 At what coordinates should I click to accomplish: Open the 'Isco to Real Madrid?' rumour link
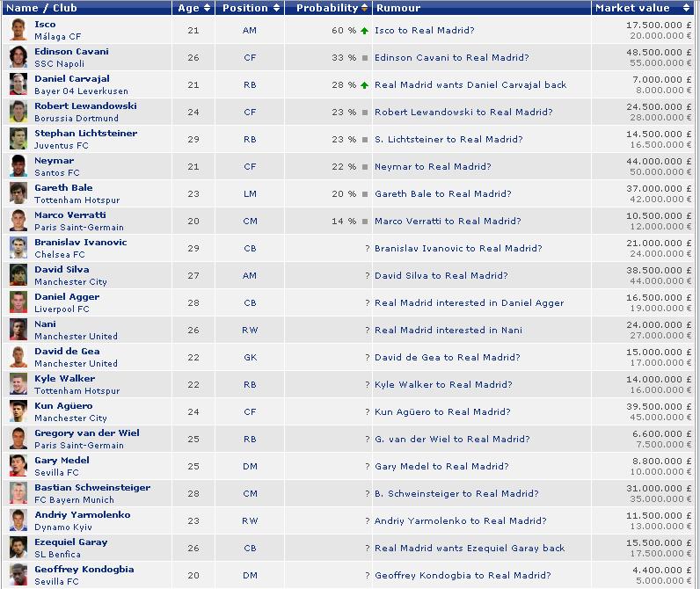[x=424, y=31]
